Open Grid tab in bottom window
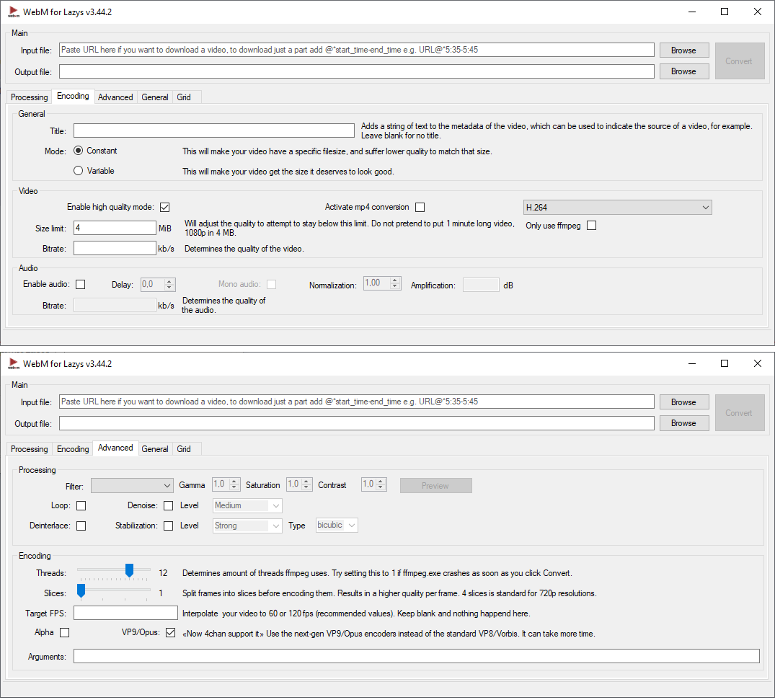775x700 pixels. (184, 449)
